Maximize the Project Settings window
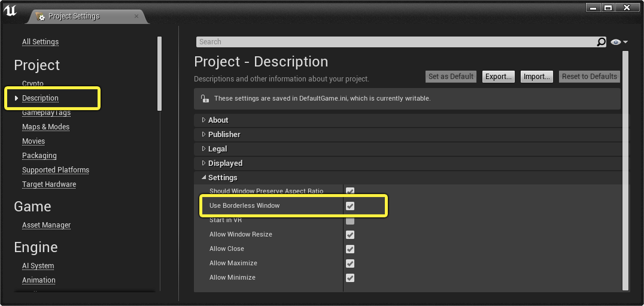The height and width of the screenshot is (306, 644). pyautogui.click(x=608, y=8)
